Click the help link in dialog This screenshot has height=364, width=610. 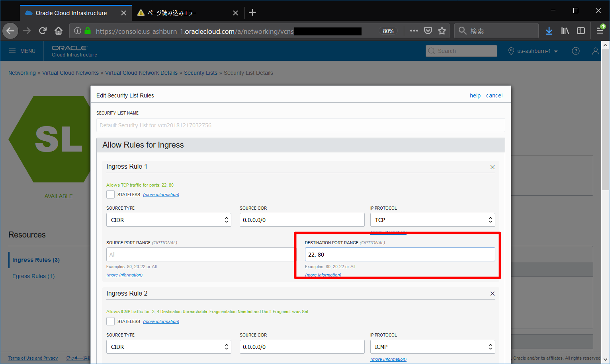(475, 95)
